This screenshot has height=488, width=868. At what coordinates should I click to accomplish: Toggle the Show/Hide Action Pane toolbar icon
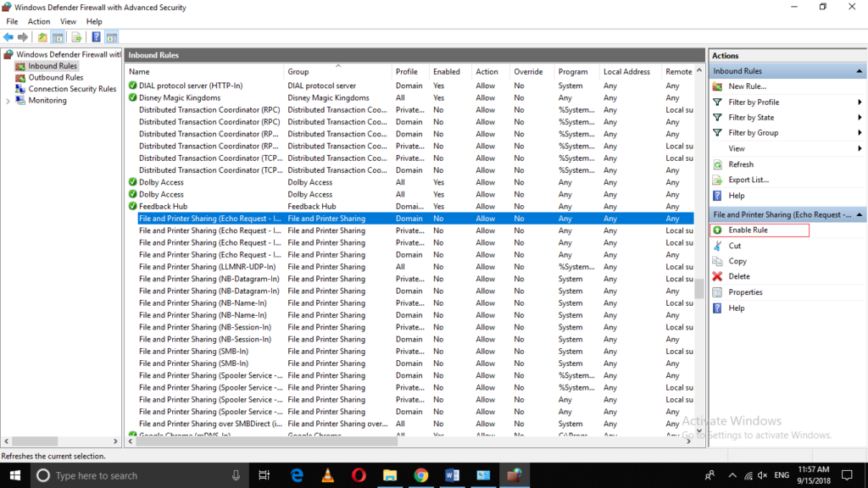[112, 37]
